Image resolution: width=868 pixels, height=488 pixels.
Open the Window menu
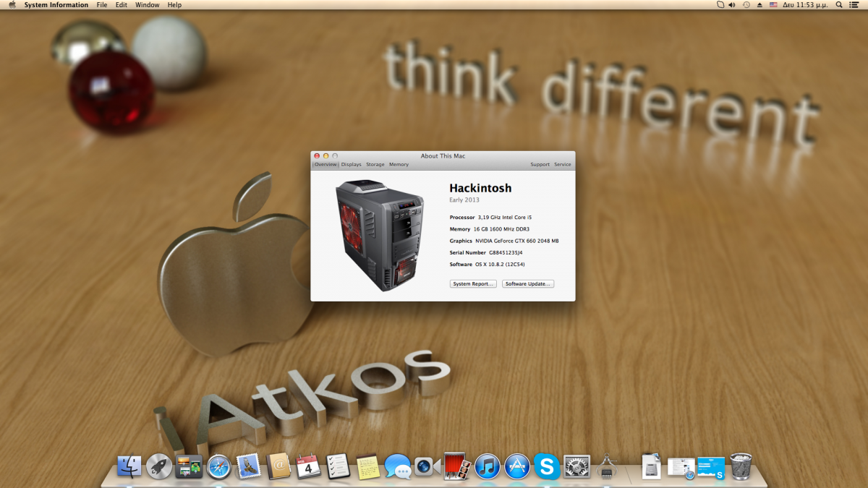(148, 5)
